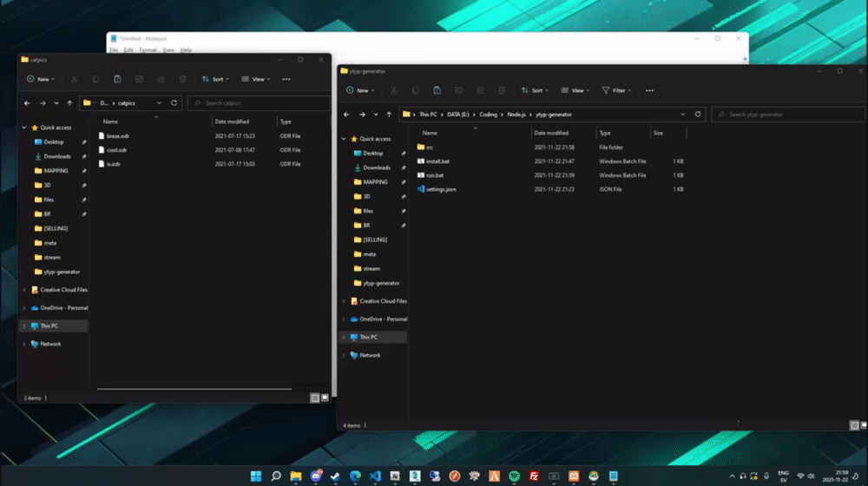Collapse Quick access in catpics sidebar

click(x=24, y=128)
